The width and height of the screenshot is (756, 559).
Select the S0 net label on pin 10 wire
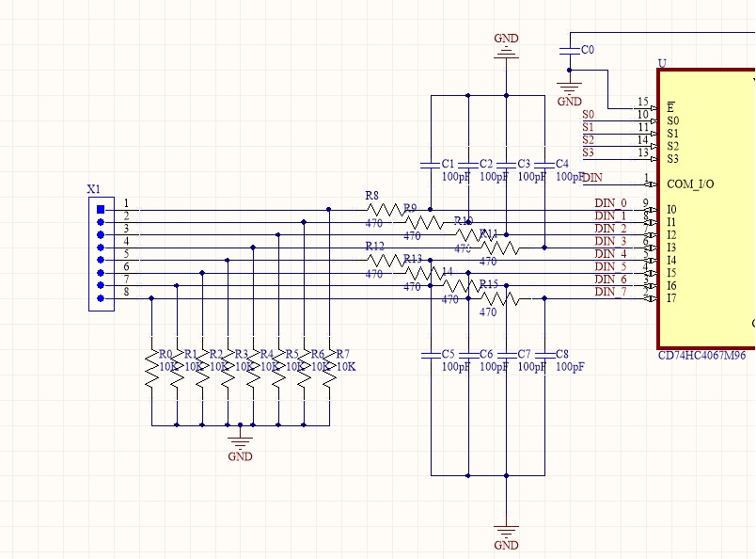(x=589, y=115)
